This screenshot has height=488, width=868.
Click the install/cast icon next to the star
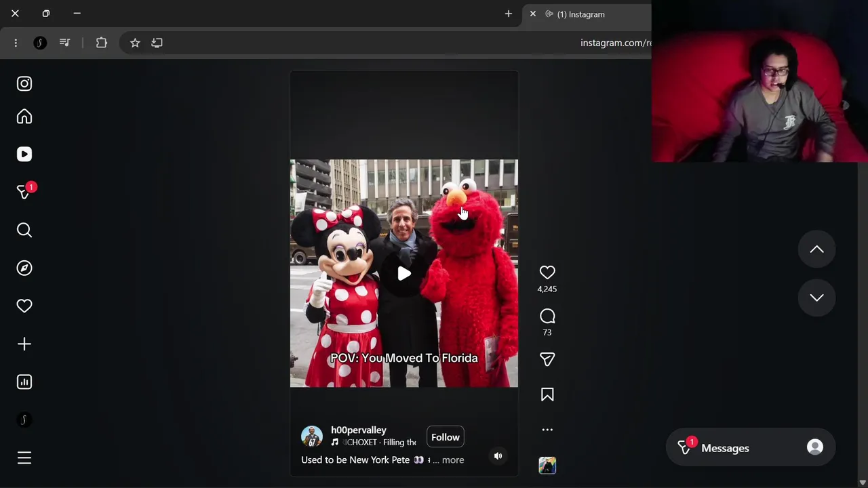pos(157,43)
